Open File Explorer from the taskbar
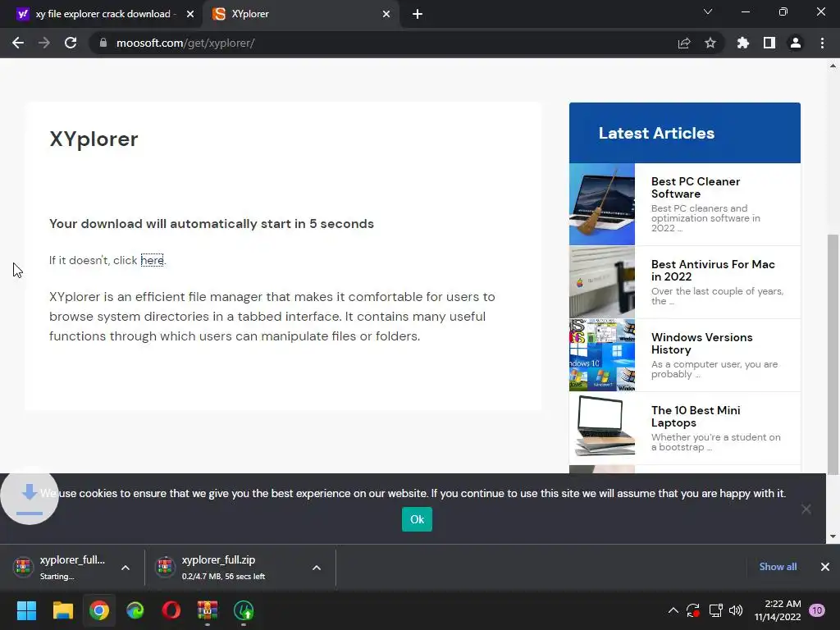Viewport: 840px width, 630px height. coord(62,610)
